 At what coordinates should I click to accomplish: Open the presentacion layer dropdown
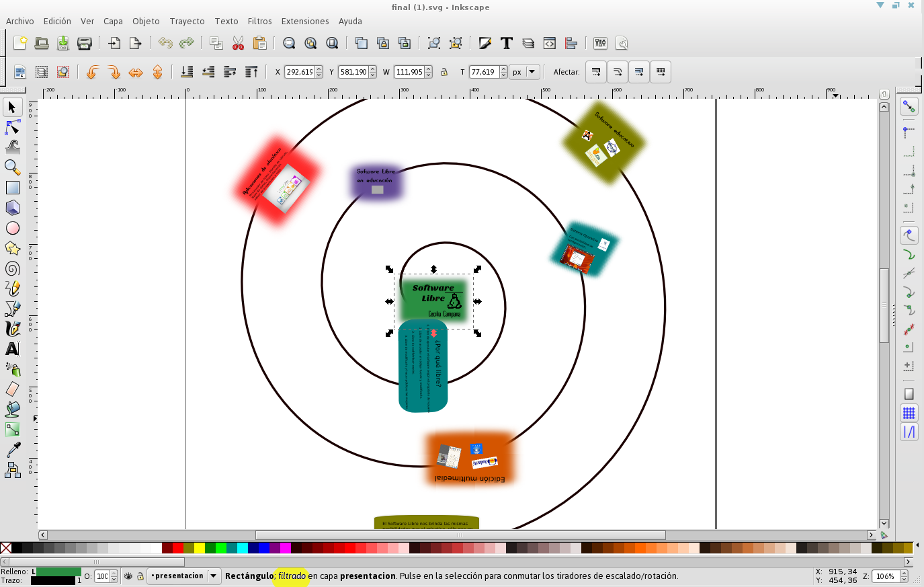point(184,576)
